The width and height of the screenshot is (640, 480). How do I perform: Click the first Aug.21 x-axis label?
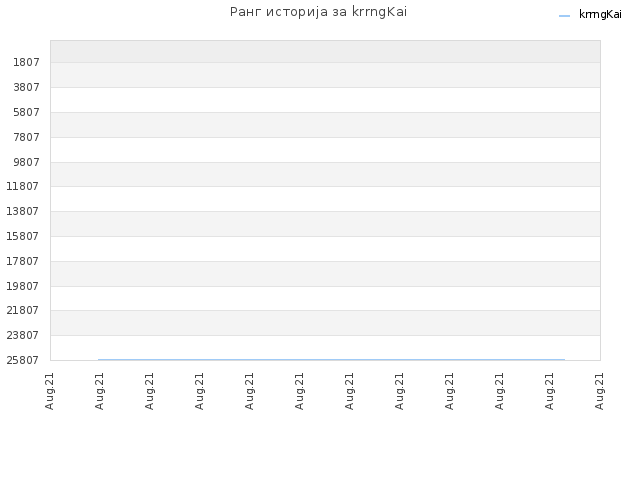click(49, 391)
